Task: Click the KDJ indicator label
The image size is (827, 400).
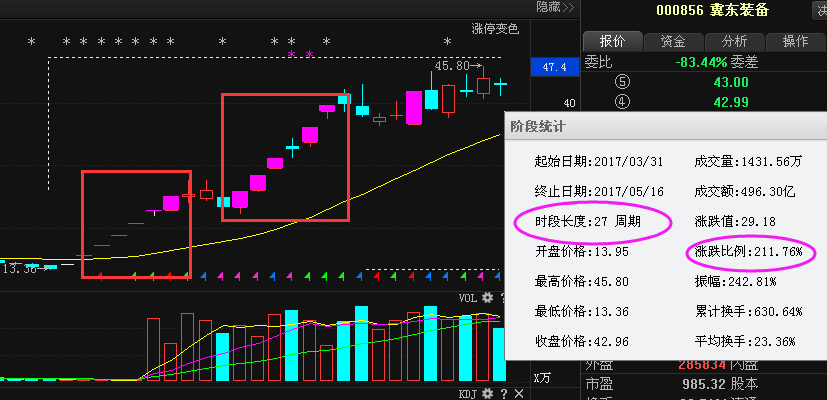Action: (467, 393)
